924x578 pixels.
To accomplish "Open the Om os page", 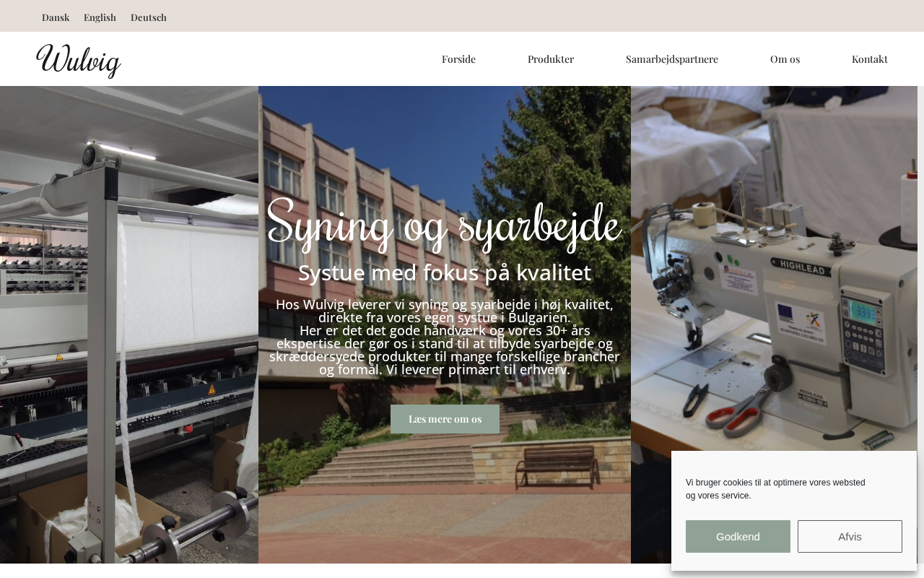I will click(785, 59).
